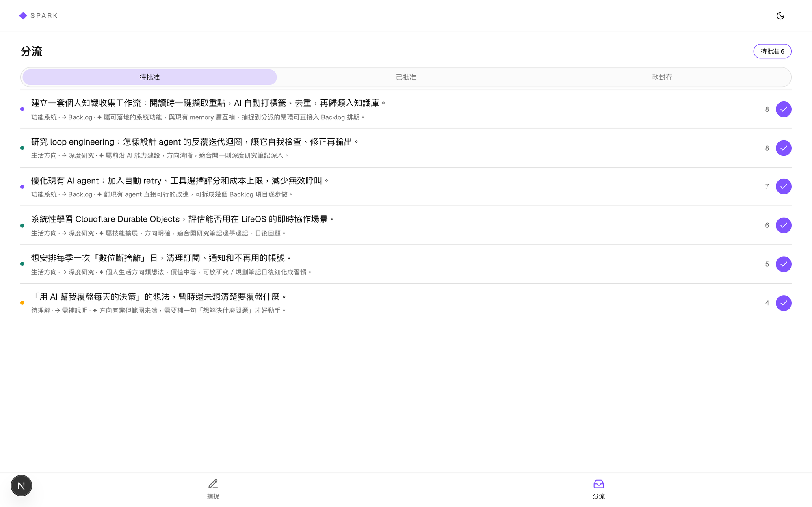Click score 8 on the loop engineering row
This screenshot has height=507, width=812.
767,148
